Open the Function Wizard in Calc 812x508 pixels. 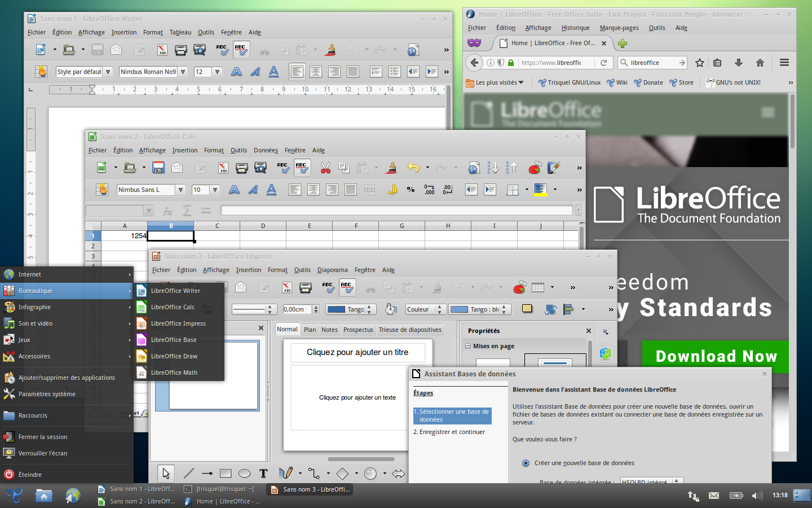point(168,211)
